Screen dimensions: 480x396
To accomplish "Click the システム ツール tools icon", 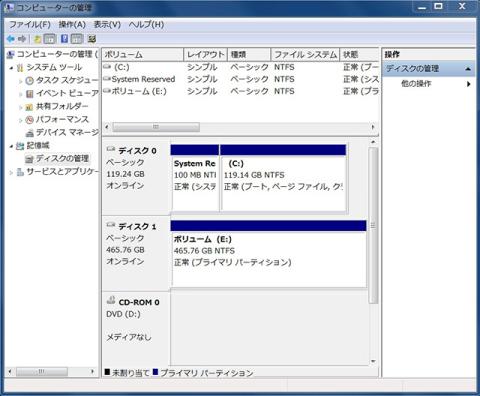I will pos(20,68).
